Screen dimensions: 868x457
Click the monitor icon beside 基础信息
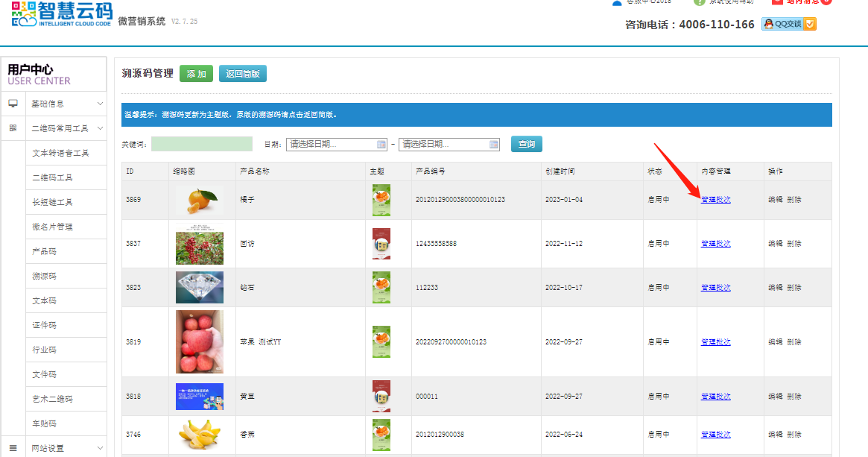point(13,104)
